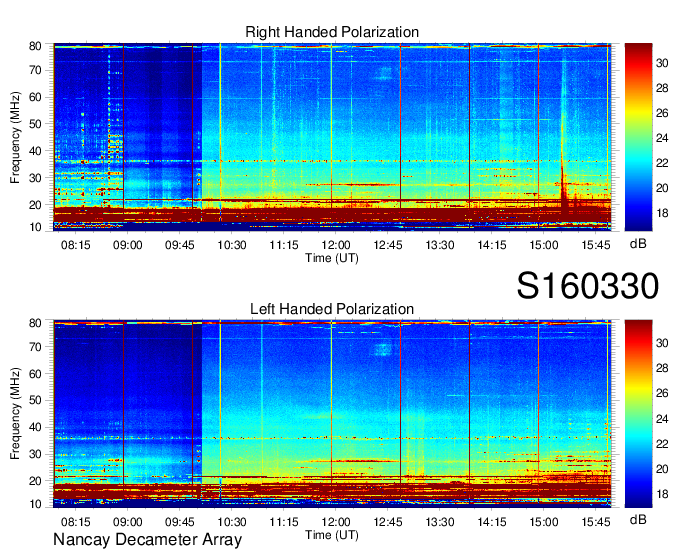Click "24" dB tick on Right Handed color bar
The width and height of the screenshot is (680, 552).
[662, 138]
